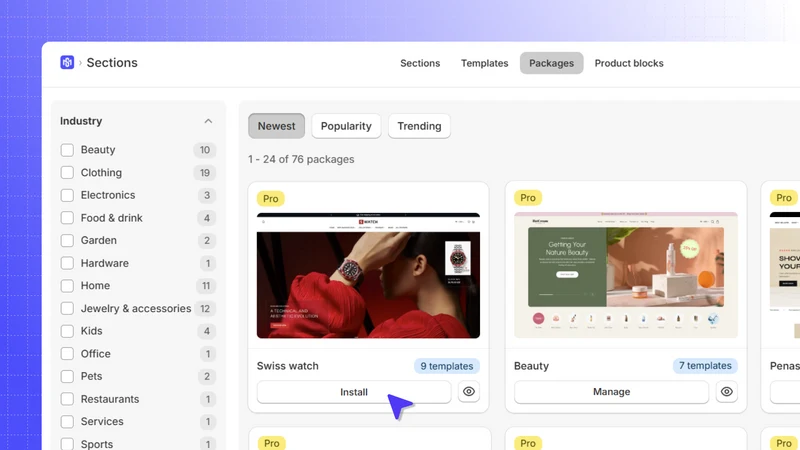This screenshot has height=450, width=800.
Task: Click the Beauty package title
Action: [x=532, y=366]
